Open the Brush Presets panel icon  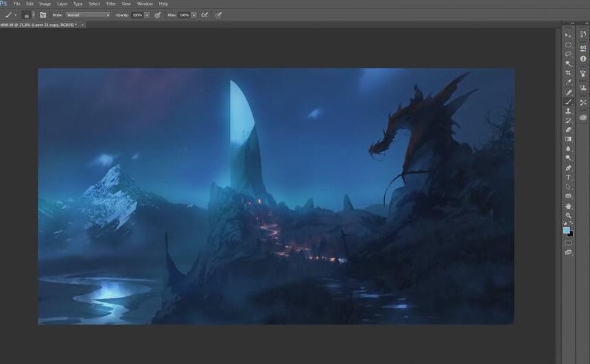[x=583, y=73]
